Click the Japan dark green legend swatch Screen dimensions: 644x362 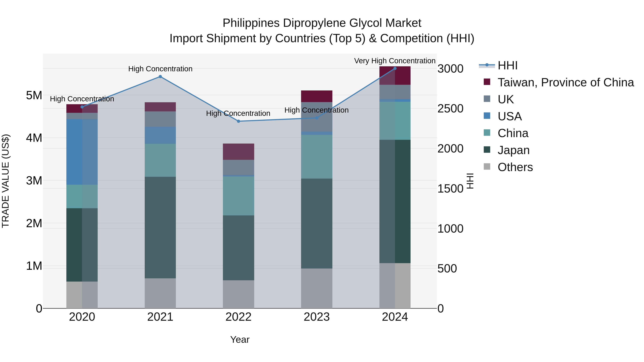point(487,150)
